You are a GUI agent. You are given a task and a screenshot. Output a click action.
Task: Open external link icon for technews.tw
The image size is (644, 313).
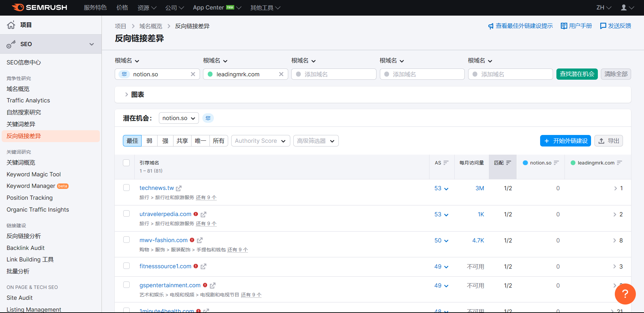179,188
